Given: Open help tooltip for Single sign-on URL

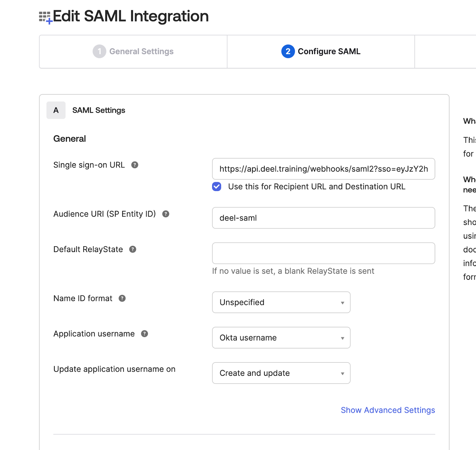Looking at the screenshot, I should pos(135,165).
